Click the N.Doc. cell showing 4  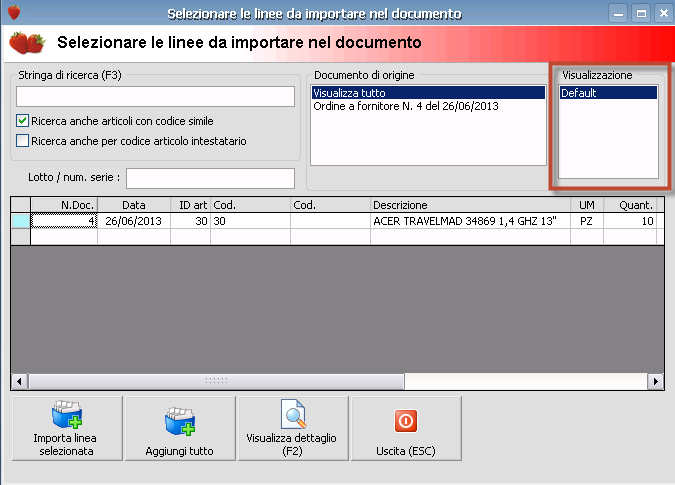[x=64, y=221]
